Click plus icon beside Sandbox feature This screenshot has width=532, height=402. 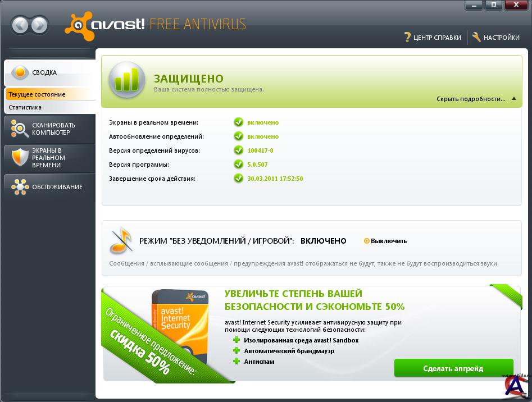coord(237,340)
